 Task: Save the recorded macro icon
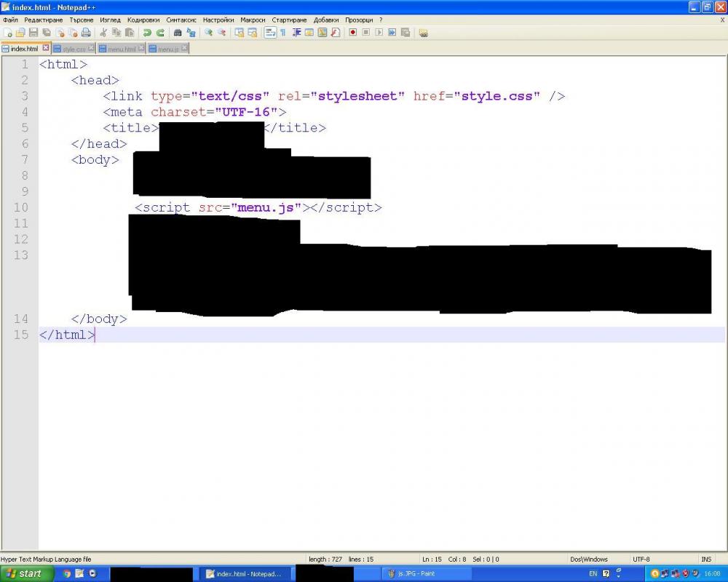pyautogui.click(x=405, y=33)
